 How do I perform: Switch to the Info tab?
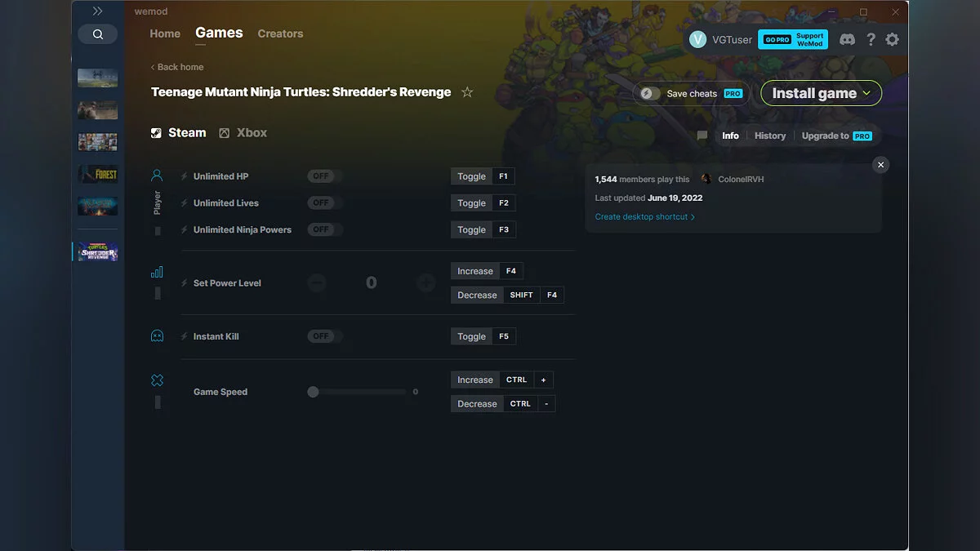[x=730, y=136]
